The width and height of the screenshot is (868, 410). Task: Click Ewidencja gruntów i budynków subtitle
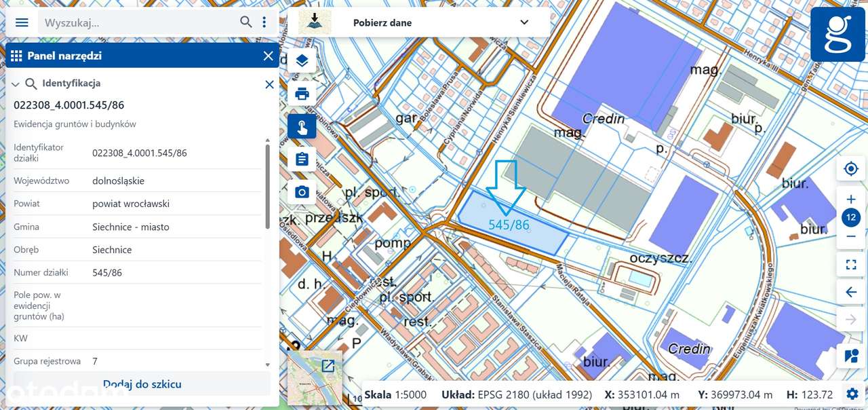75,124
